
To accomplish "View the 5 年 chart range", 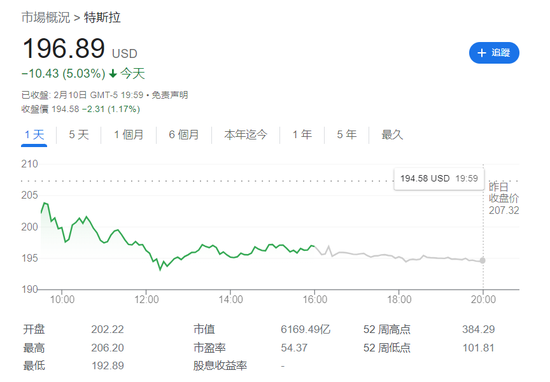I will [x=347, y=135].
